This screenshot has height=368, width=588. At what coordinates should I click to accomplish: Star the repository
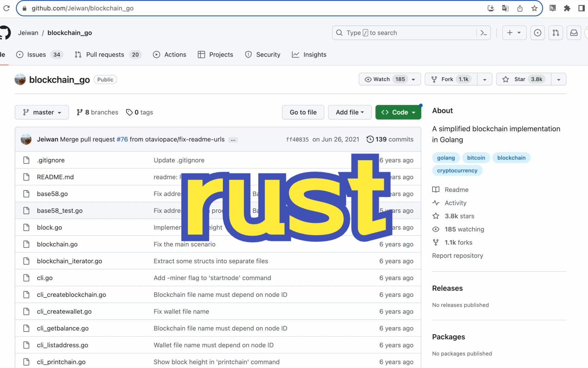click(523, 79)
